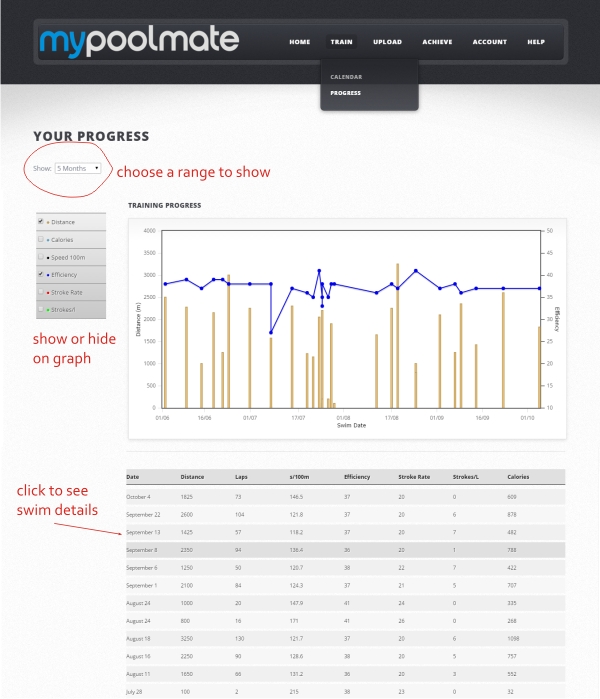The image size is (600, 699).
Task: Select Progress from Train submenu
Action: [x=347, y=93]
